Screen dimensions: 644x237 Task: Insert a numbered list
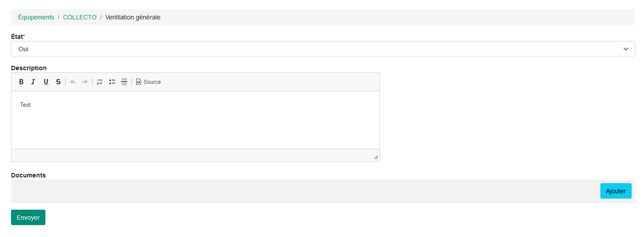(x=100, y=82)
